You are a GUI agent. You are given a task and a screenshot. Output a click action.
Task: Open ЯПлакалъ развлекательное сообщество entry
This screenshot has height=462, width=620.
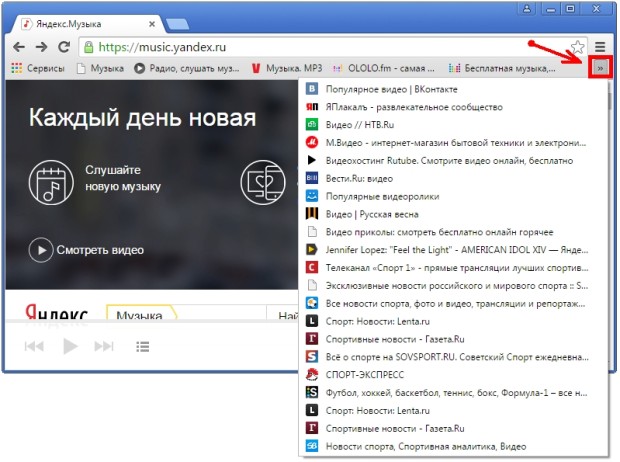(x=454, y=107)
